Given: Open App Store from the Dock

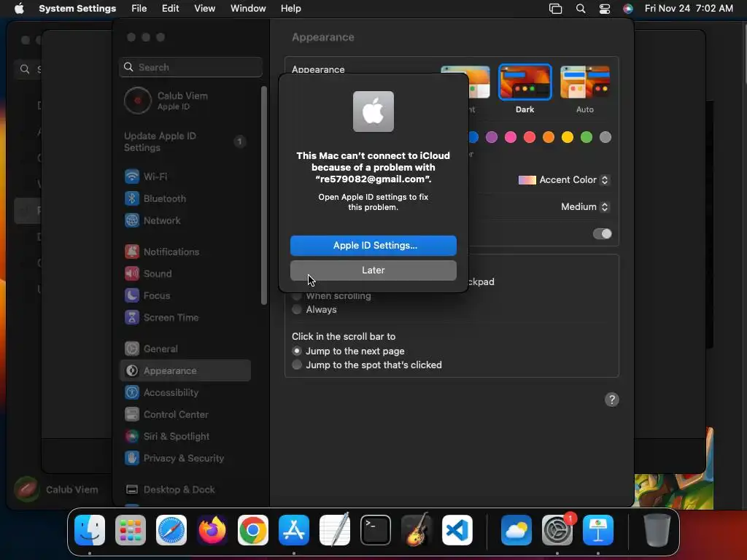Looking at the screenshot, I should (294, 530).
